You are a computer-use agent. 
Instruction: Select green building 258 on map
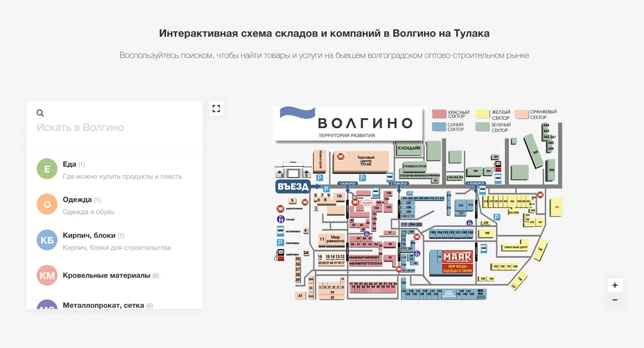551,170
